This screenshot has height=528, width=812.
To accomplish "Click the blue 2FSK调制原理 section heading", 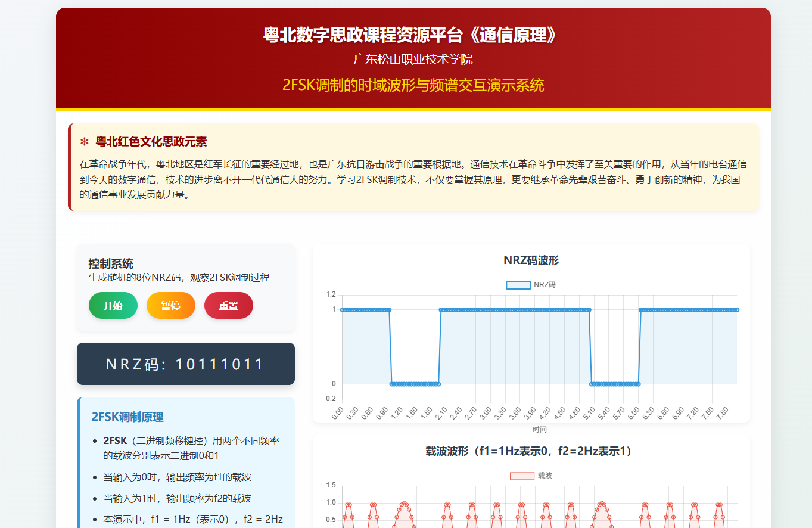I will coord(127,417).
